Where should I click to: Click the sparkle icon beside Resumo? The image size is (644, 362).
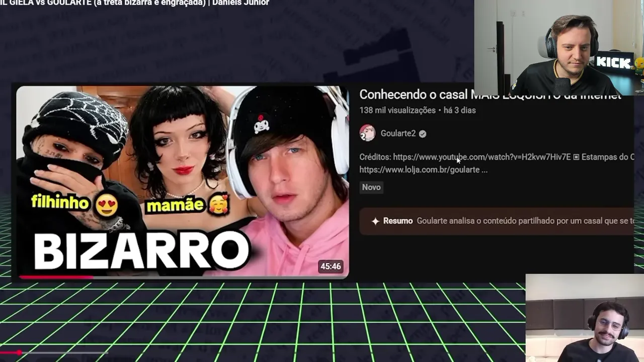pos(375,221)
